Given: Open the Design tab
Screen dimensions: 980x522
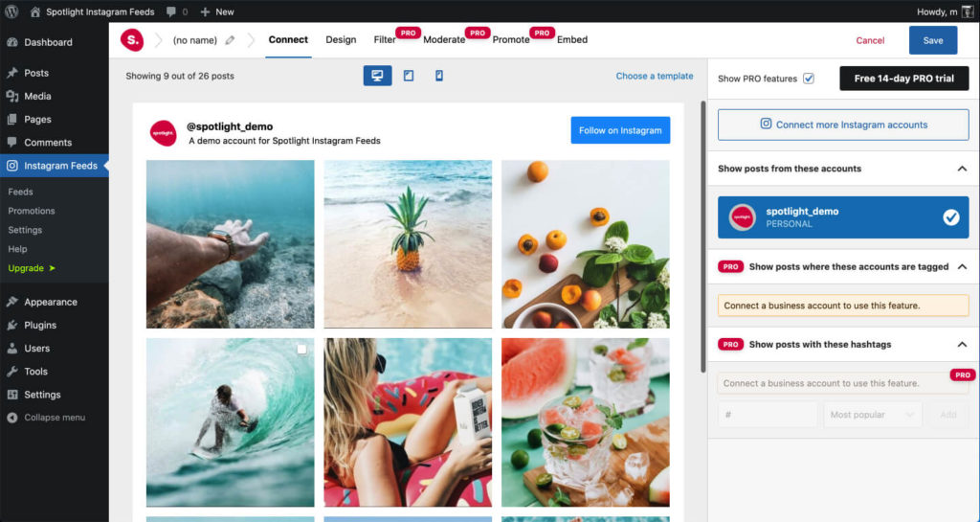Looking at the screenshot, I should 341,39.
